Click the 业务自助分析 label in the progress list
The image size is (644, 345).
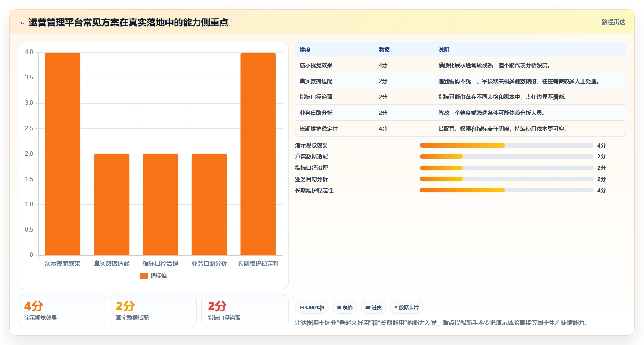point(311,179)
